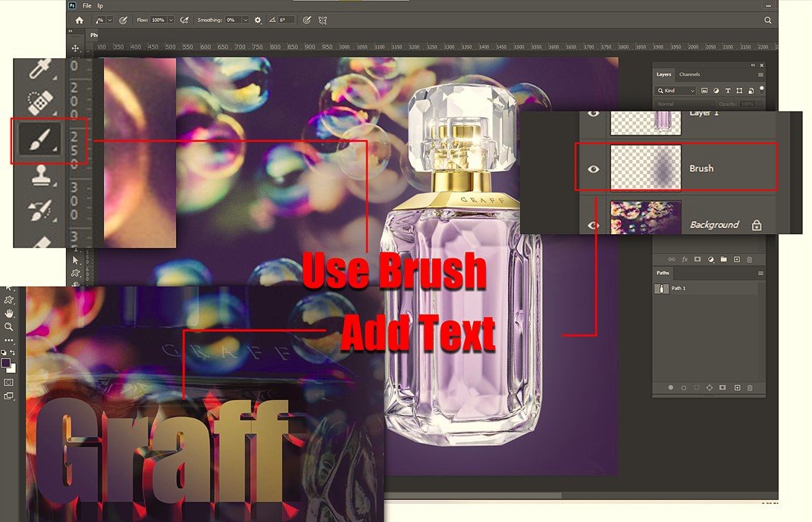Image resolution: width=812 pixels, height=522 pixels.
Task: Select the Brush tool in the toolbar
Action: click(40, 139)
